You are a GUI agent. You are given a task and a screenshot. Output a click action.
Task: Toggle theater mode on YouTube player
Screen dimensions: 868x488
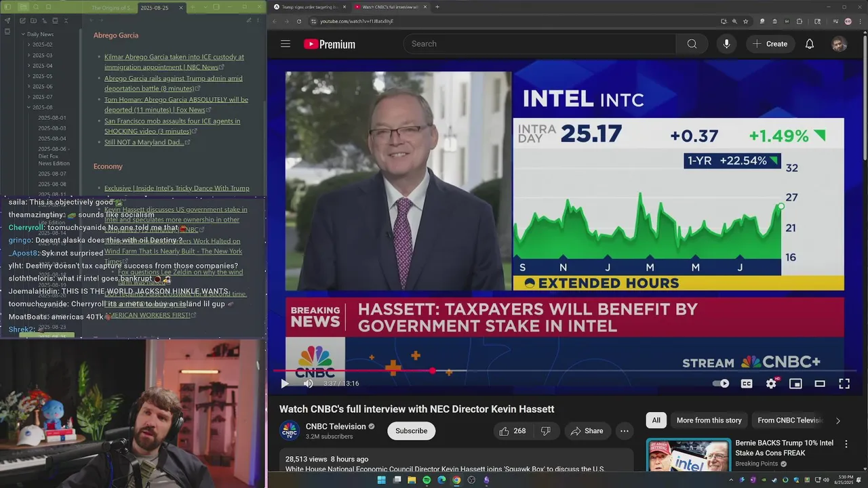820,384
